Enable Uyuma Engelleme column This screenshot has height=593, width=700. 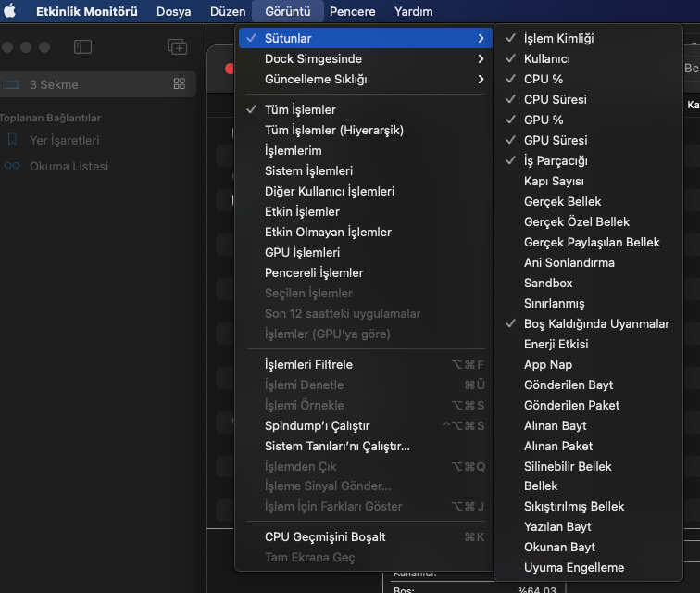(588, 567)
